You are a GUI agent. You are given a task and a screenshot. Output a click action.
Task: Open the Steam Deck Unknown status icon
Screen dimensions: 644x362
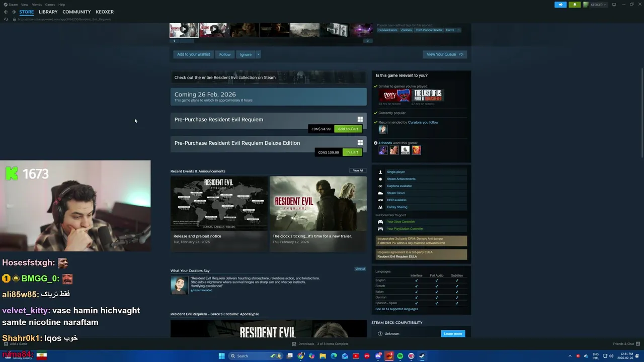click(380, 333)
